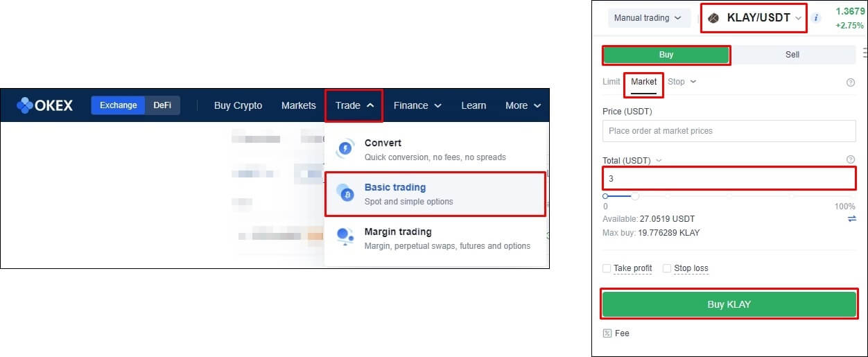868x357 pixels.
Task: Select Basic trading from the Trade menu
Action: coord(435,194)
